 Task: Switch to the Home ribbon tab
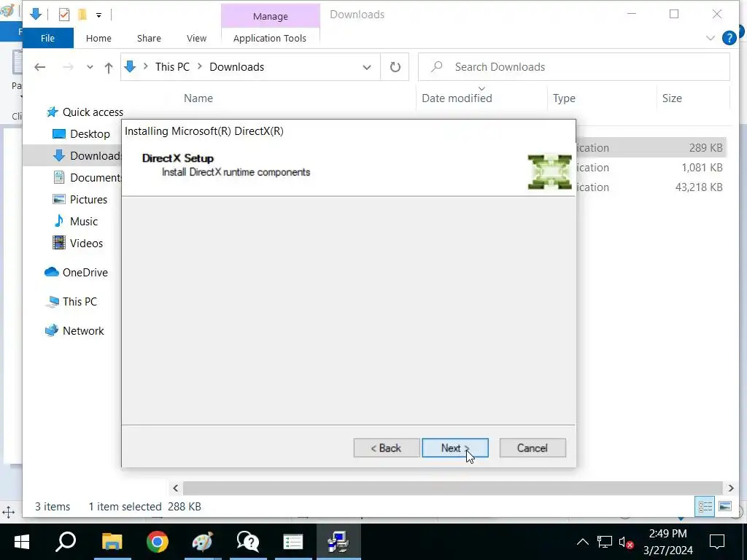point(98,38)
